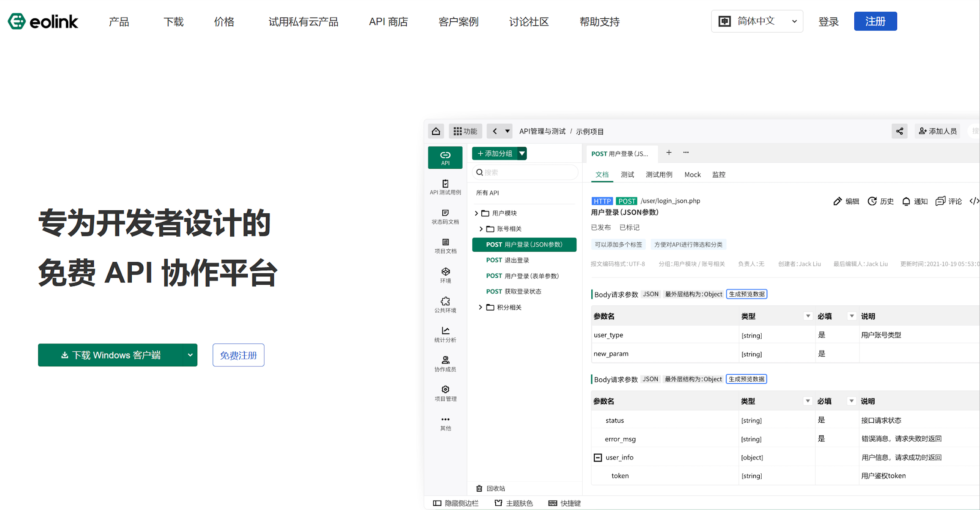Switch to the 监控 tab
Viewport: 980px width, 510px height.
pos(718,175)
